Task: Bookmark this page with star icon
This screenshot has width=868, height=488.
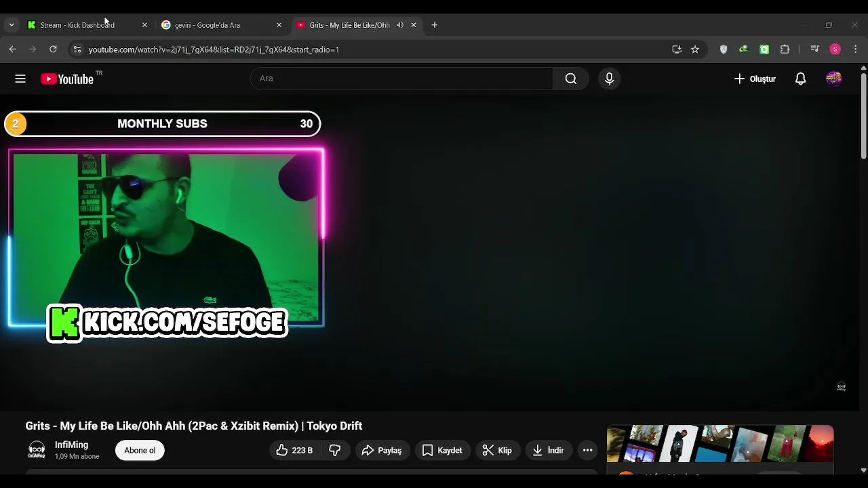Action: pyautogui.click(x=695, y=49)
